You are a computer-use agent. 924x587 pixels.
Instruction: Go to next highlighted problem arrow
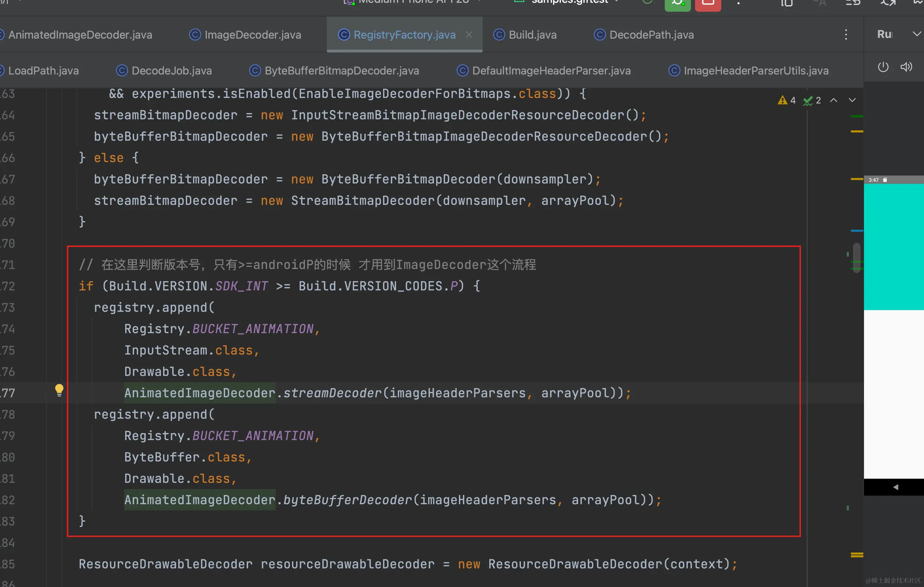(x=852, y=100)
